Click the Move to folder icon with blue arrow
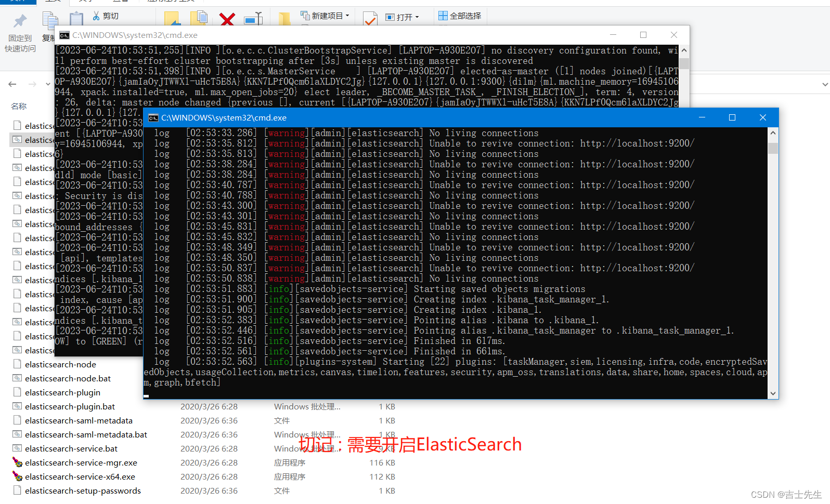 click(x=172, y=19)
